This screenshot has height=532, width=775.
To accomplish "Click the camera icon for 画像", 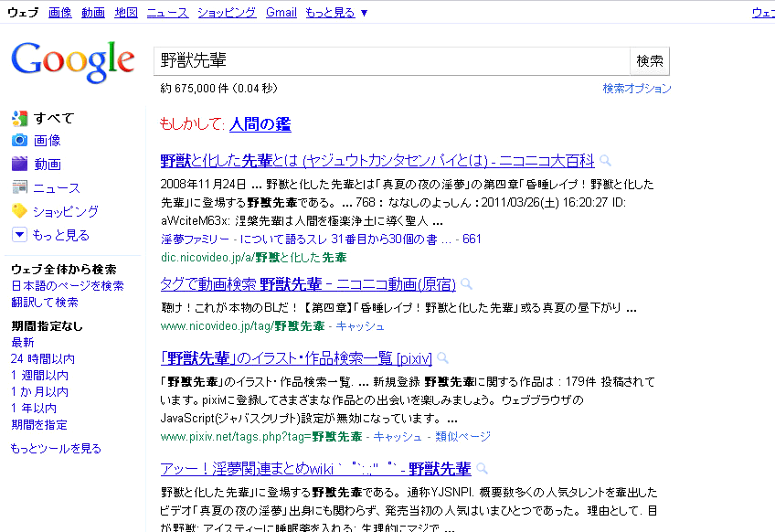I will (x=20, y=141).
